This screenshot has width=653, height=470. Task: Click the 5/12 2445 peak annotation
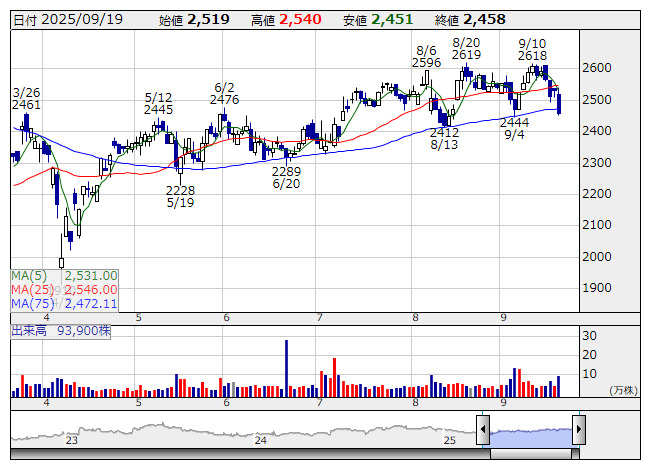click(158, 104)
